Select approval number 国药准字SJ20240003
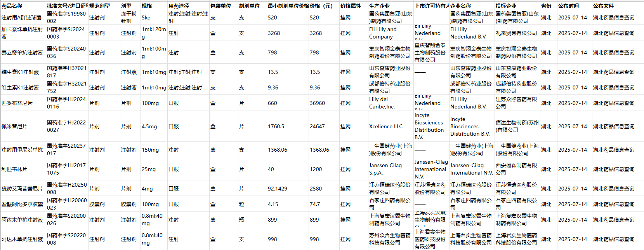Screen dimensions: 644x250 point(67,33)
